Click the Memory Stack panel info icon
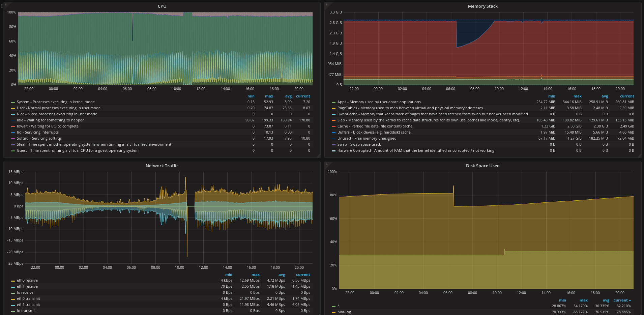The width and height of the screenshot is (644, 315). (327, 4)
